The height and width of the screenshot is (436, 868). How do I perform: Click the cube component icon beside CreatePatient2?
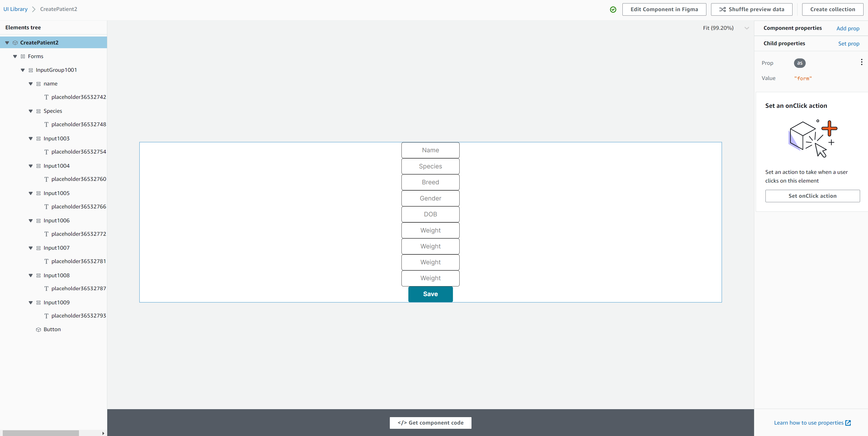(x=15, y=42)
